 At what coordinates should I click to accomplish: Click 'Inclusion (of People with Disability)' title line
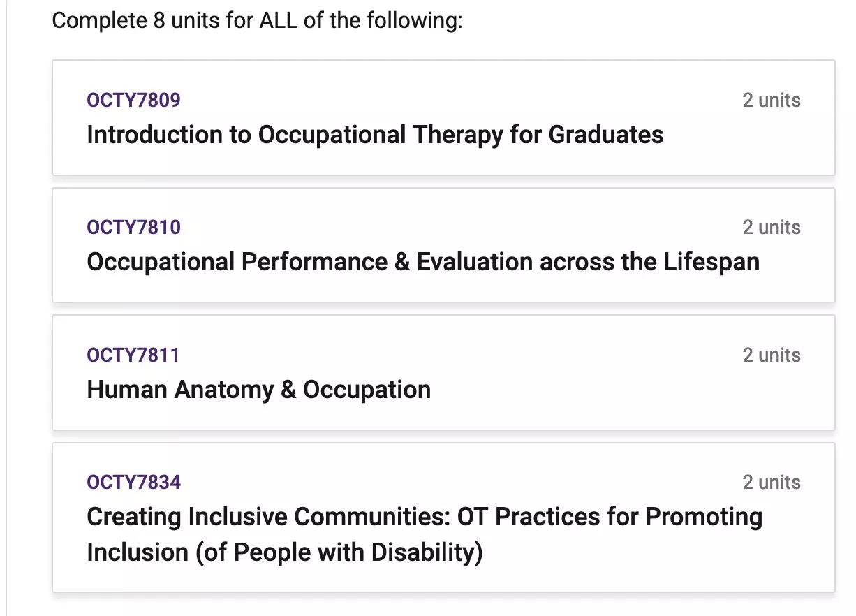click(x=284, y=552)
